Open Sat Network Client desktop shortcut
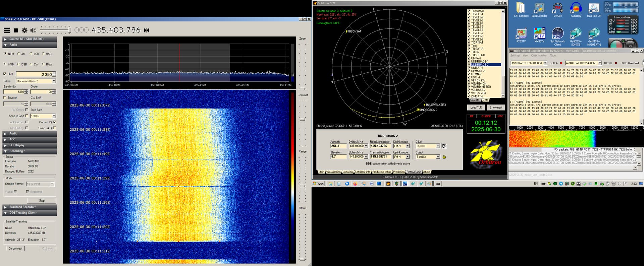 [x=557, y=37]
